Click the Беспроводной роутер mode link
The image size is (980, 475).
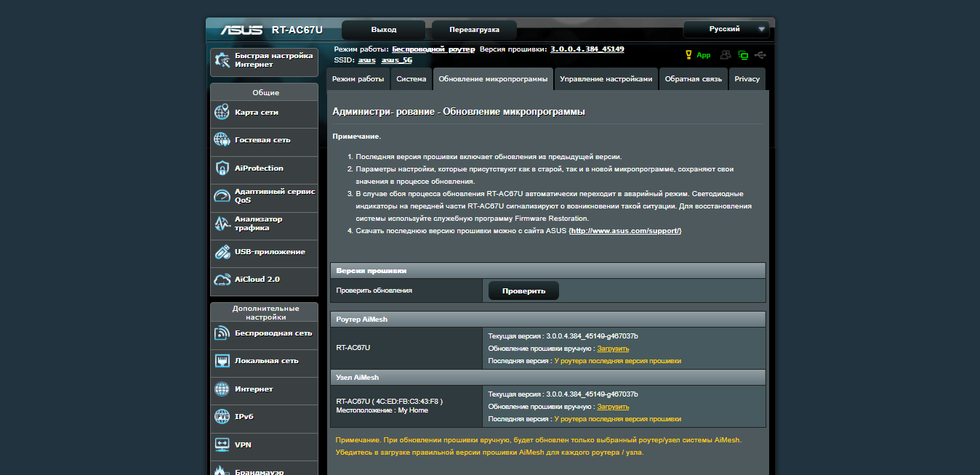tap(433, 49)
